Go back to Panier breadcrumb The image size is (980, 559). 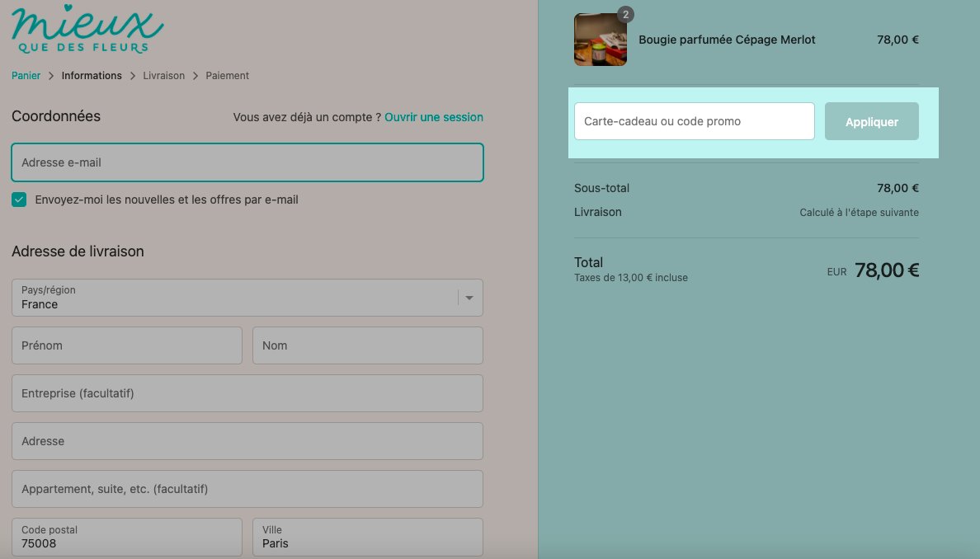click(26, 76)
